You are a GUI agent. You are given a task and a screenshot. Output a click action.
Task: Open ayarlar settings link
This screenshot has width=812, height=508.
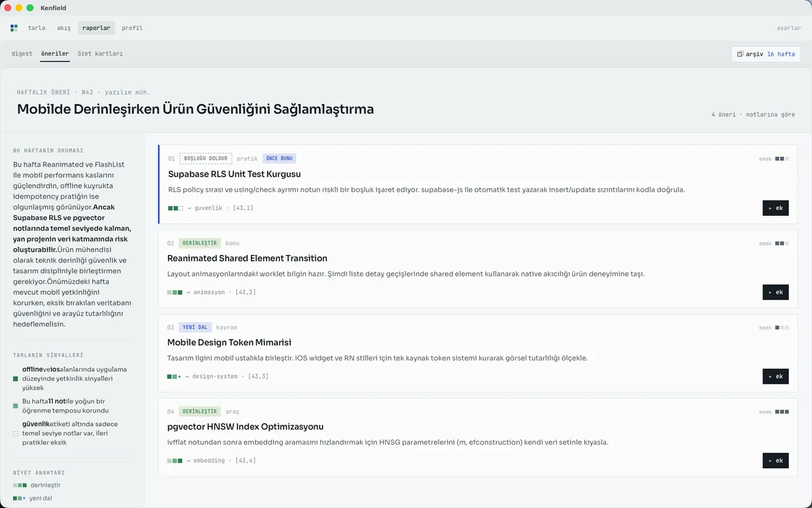click(788, 28)
